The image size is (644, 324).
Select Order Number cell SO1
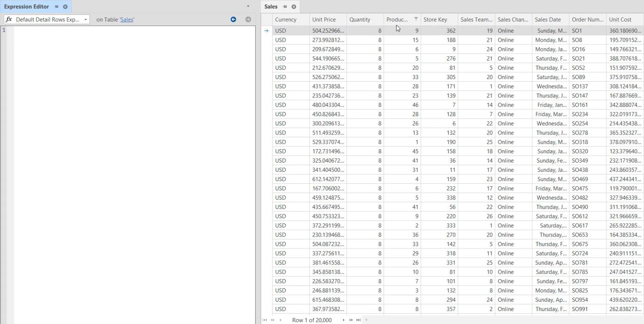(588, 31)
